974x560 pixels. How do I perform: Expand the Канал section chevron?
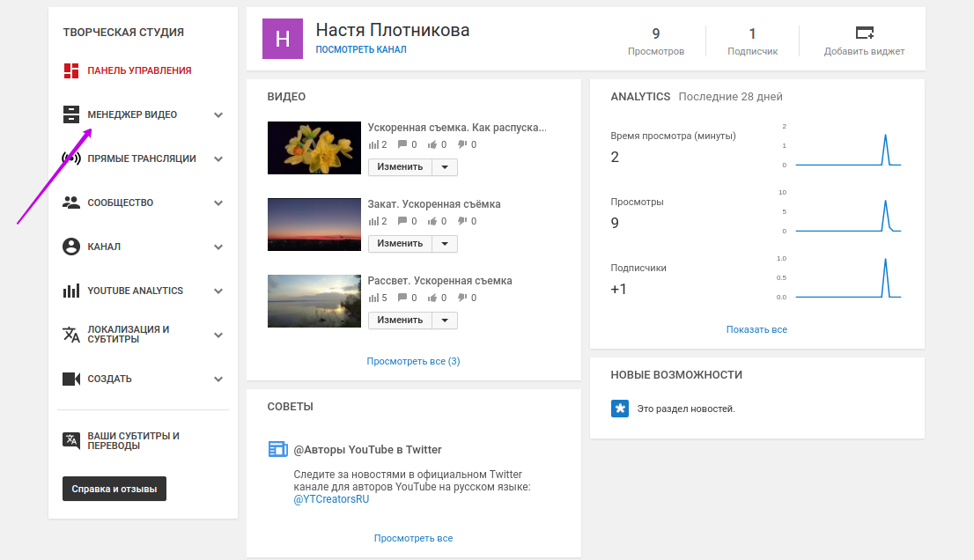click(218, 247)
